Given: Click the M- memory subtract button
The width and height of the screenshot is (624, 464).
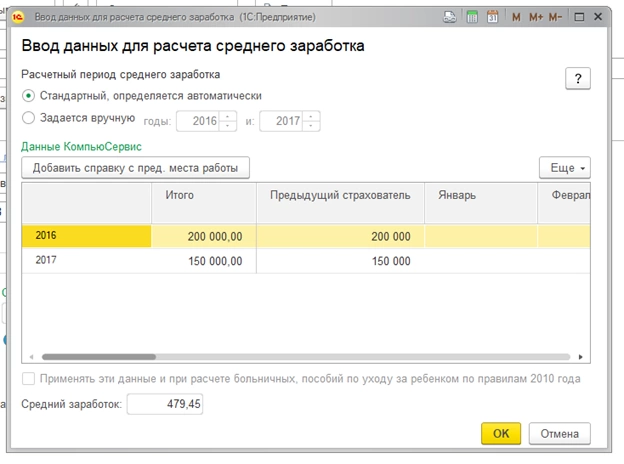Looking at the screenshot, I should click(555, 17).
